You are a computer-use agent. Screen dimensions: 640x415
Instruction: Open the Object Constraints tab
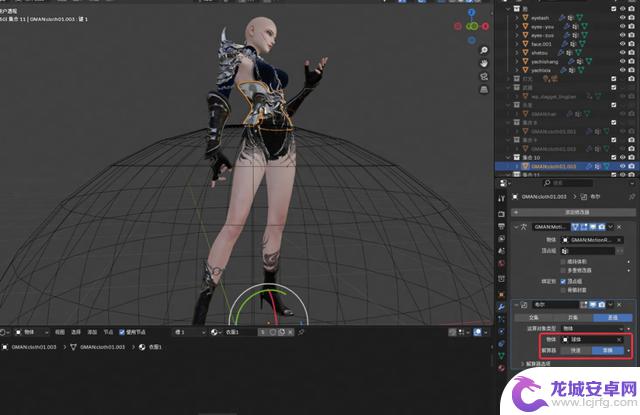(502, 344)
